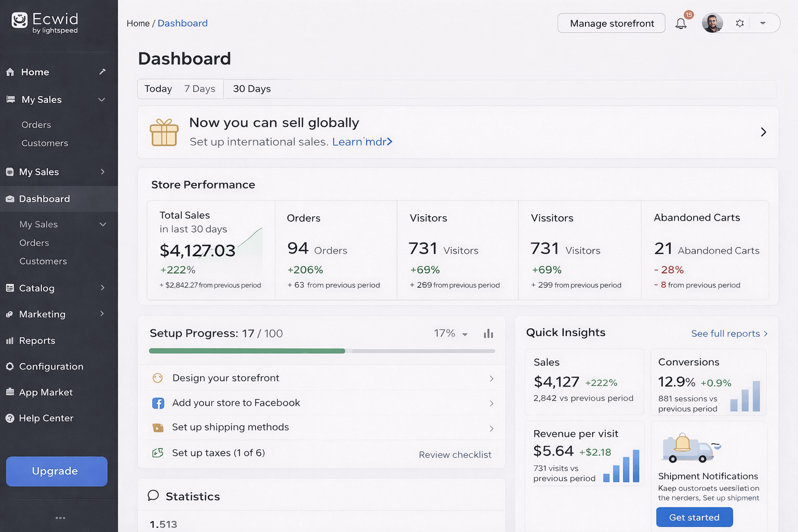Click the notifications bell icon
The height and width of the screenshot is (532, 798).
681,23
